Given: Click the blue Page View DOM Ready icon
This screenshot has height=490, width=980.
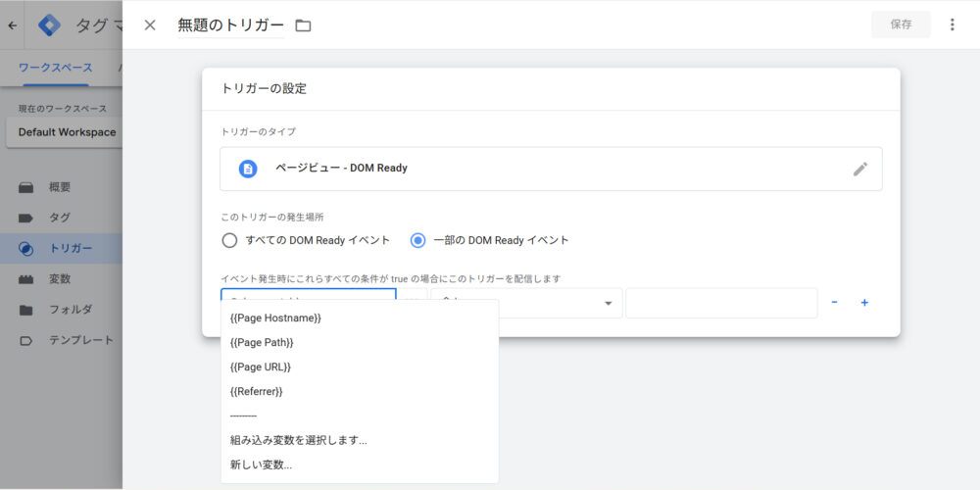Looking at the screenshot, I should [248, 169].
